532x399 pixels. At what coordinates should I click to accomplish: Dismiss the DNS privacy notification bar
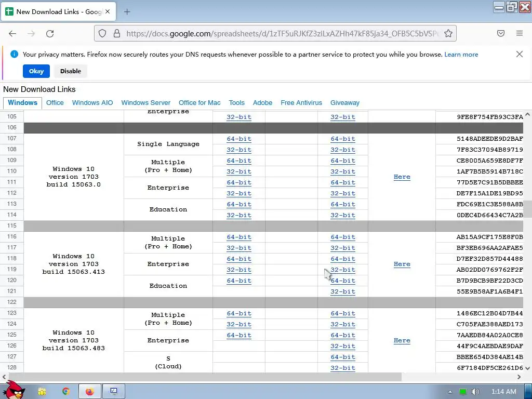(520, 54)
